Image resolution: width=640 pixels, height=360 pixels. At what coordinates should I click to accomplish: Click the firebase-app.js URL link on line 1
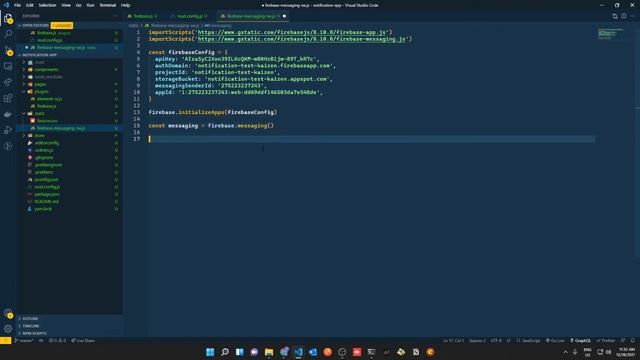tap(291, 32)
